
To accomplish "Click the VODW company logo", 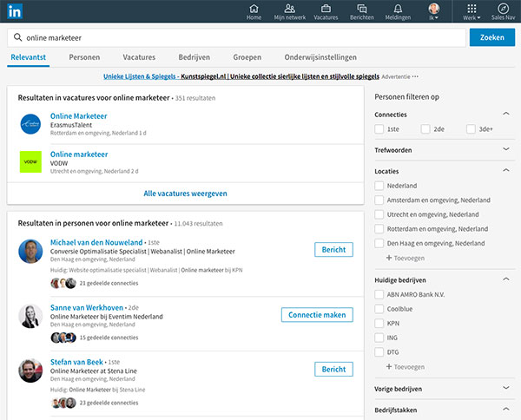I will pyautogui.click(x=30, y=162).
